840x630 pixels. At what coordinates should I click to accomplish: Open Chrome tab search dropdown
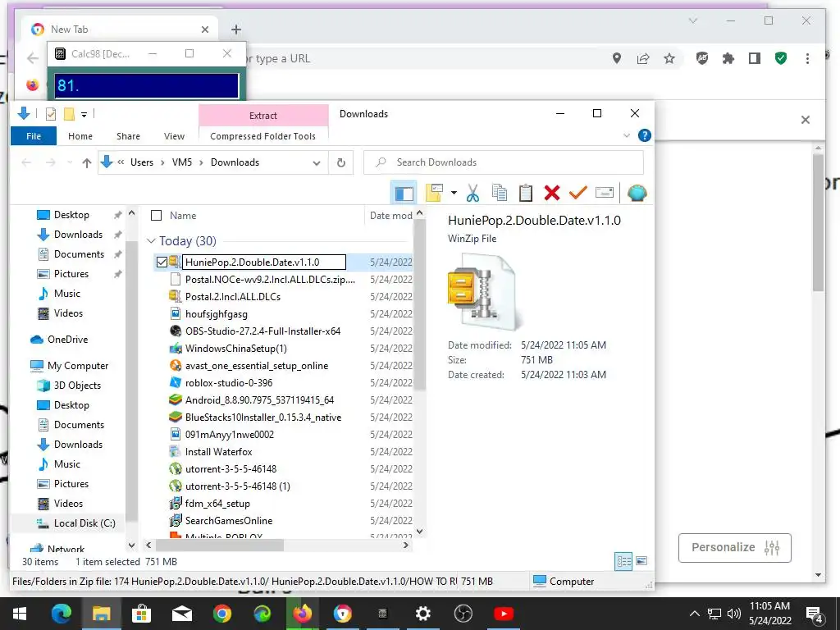pyautogui.click(x=693, y=21)
